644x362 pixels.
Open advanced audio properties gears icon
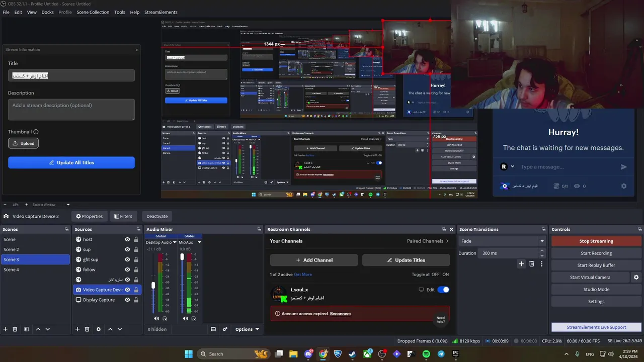click(225, 329)
